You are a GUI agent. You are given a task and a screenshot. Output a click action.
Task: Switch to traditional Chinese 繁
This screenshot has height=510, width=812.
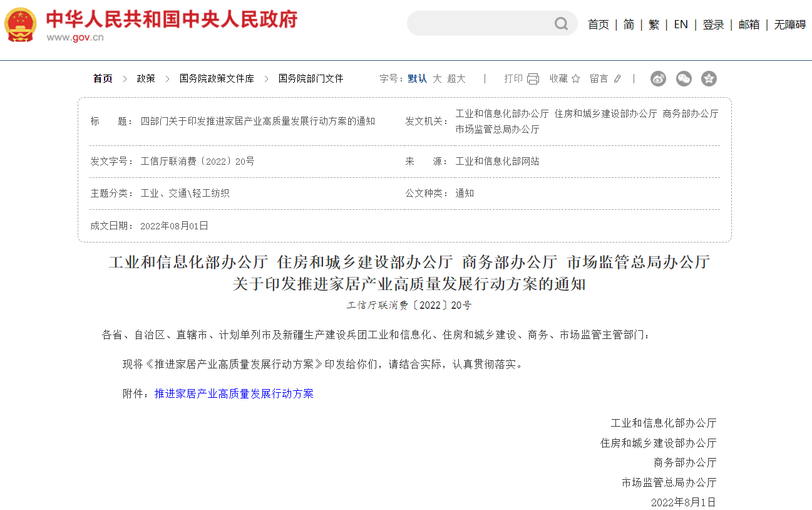point(654,24)
